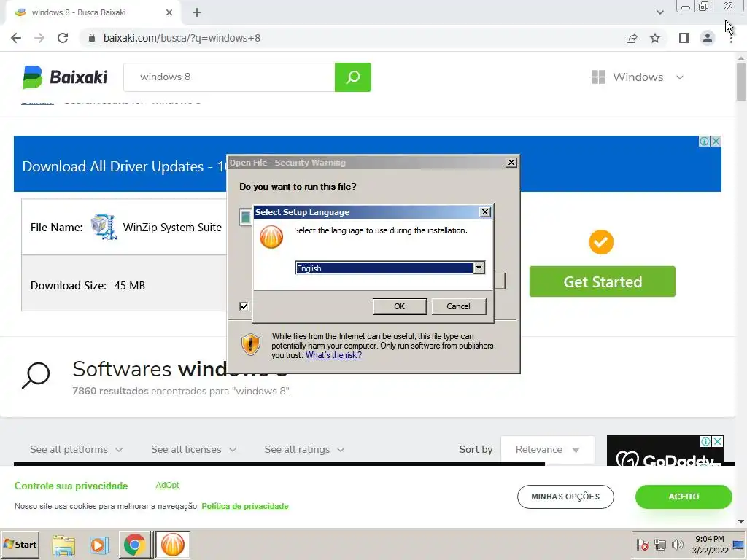Click the Get Started ad button
Image resolution: width=747 pixels, height=560 pixels.
coord(602,281)
